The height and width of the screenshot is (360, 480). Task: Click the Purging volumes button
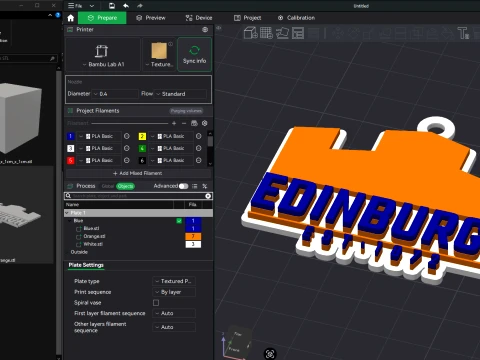(x=186, y=111)
